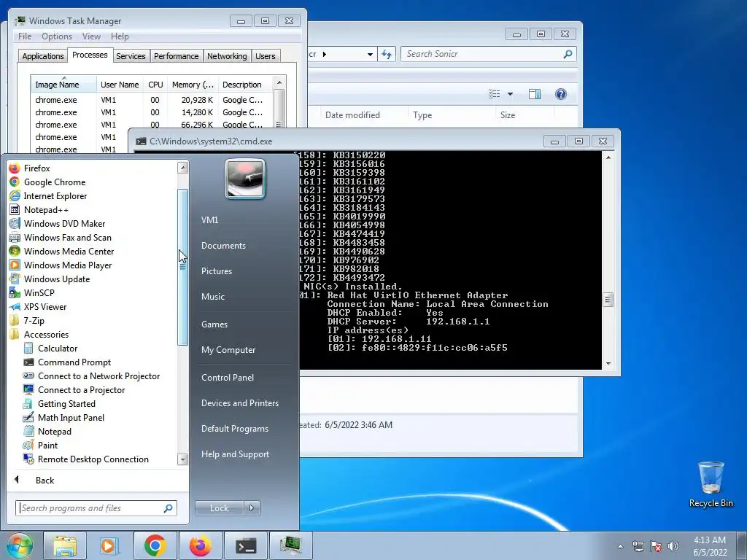Open Task Manager File menu
This screenshot has width=747, height=560.
25,36
